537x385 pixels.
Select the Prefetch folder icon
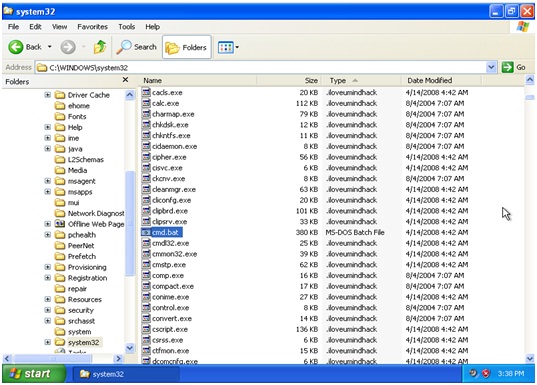(x=60, y=256)
